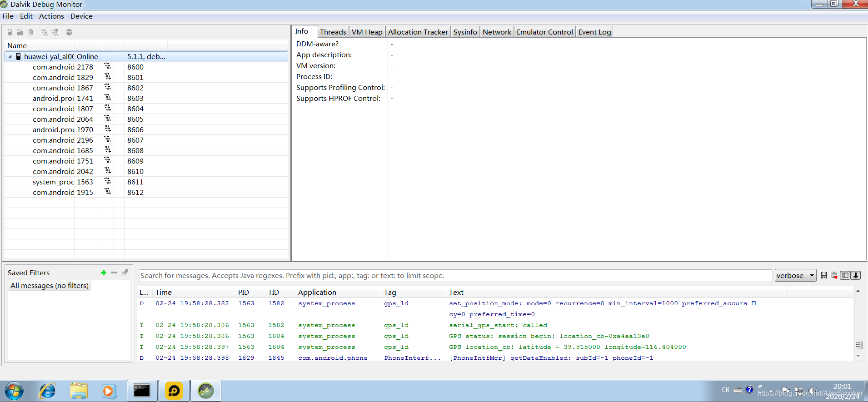868x402 pixels.
Task: Toggle the saved filters view display
Action: (845, 275)
